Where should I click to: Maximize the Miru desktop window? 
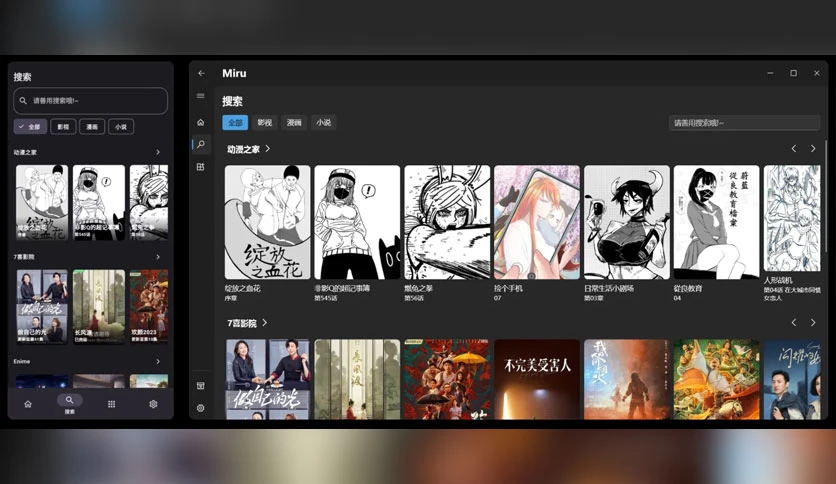click(793, 73)
